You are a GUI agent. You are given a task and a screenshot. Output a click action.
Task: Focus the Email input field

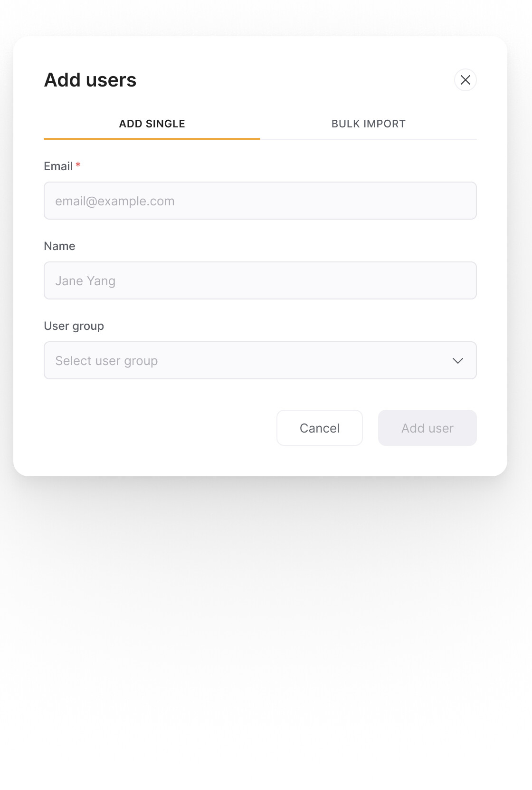click(260, 201)
